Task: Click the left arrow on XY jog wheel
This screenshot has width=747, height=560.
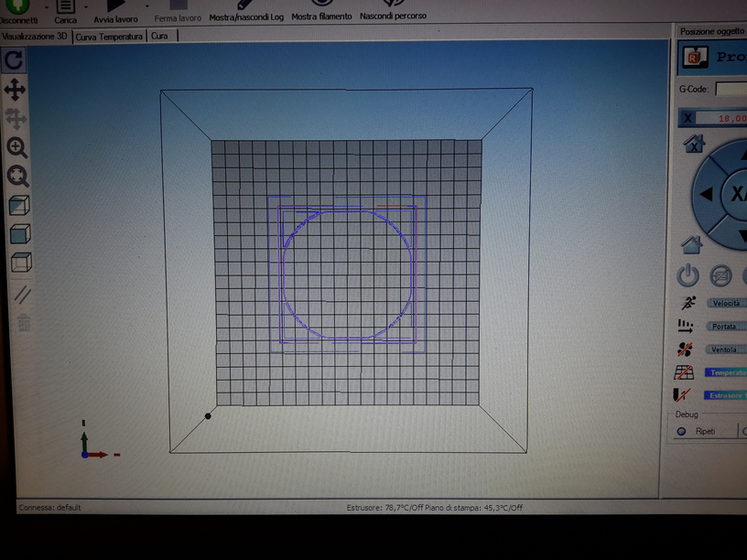Action: tap(706, 194)
